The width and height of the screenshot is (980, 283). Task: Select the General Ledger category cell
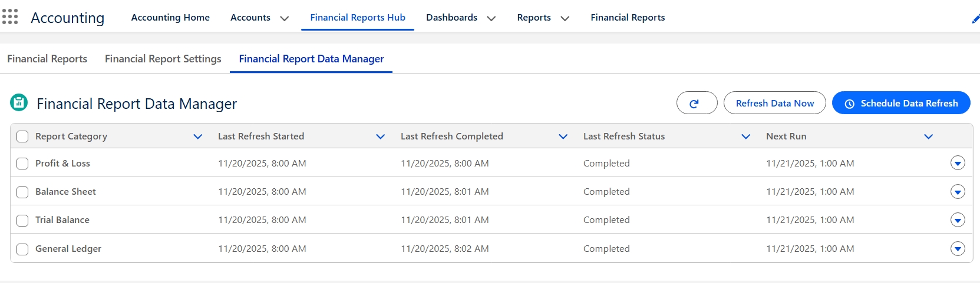68,249
